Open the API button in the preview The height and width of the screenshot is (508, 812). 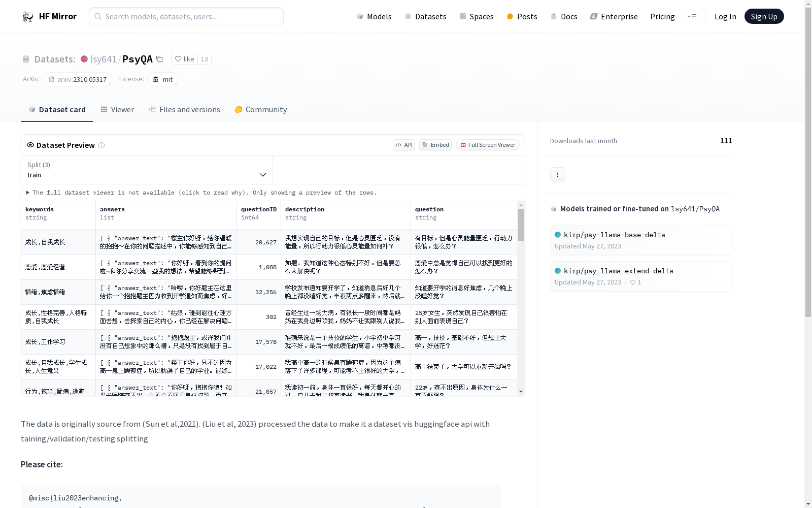(404, 145)
